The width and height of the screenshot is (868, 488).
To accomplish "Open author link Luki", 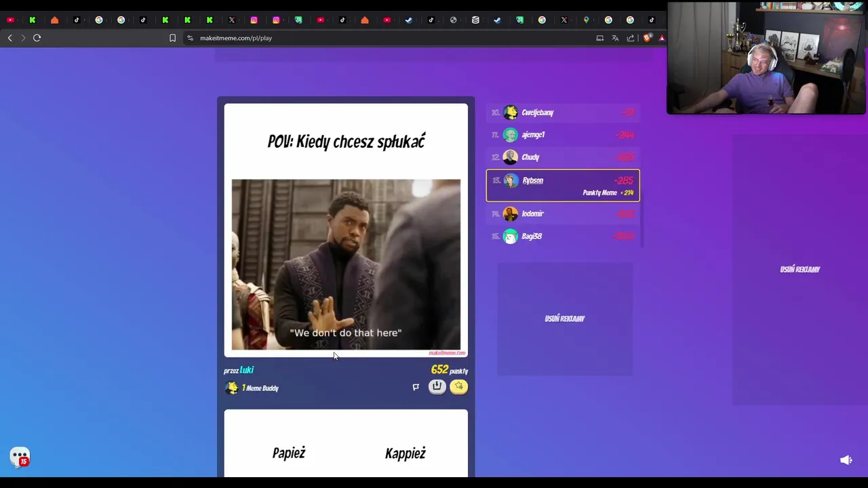I will coord(246,370).
